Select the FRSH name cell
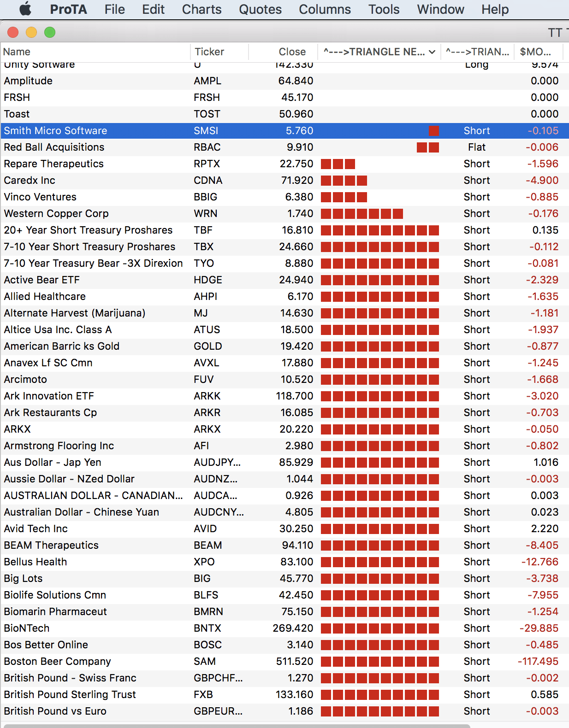The width and height of the screenshot is (569, 728). pyautogui.click(x=17, y=98)
